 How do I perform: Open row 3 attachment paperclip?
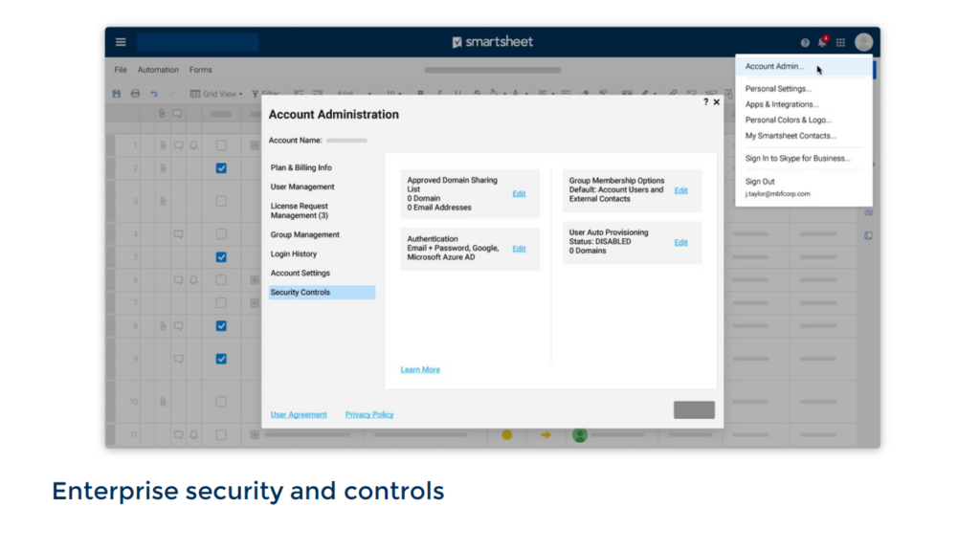click(x=163, y=201)
